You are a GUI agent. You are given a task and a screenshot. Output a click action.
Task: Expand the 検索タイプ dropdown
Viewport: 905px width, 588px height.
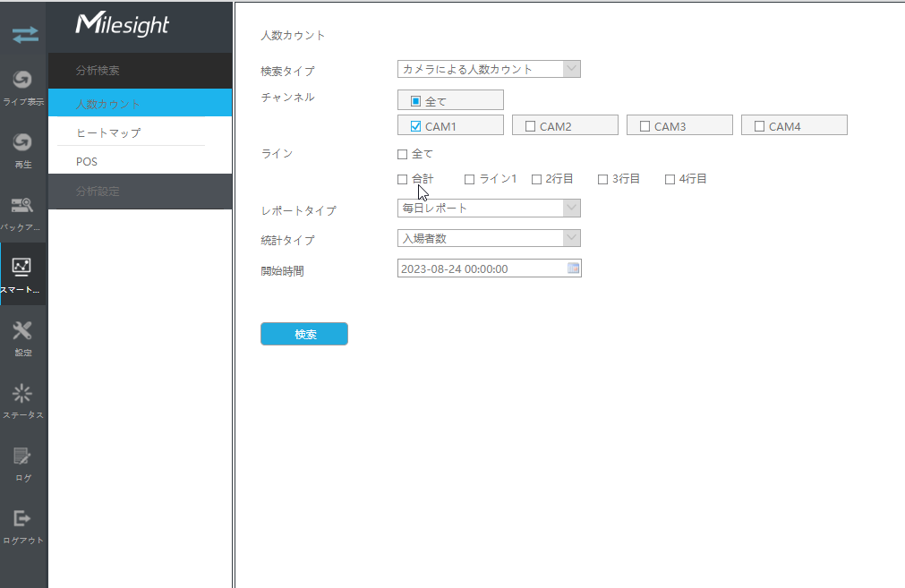[x=571, y=69]
